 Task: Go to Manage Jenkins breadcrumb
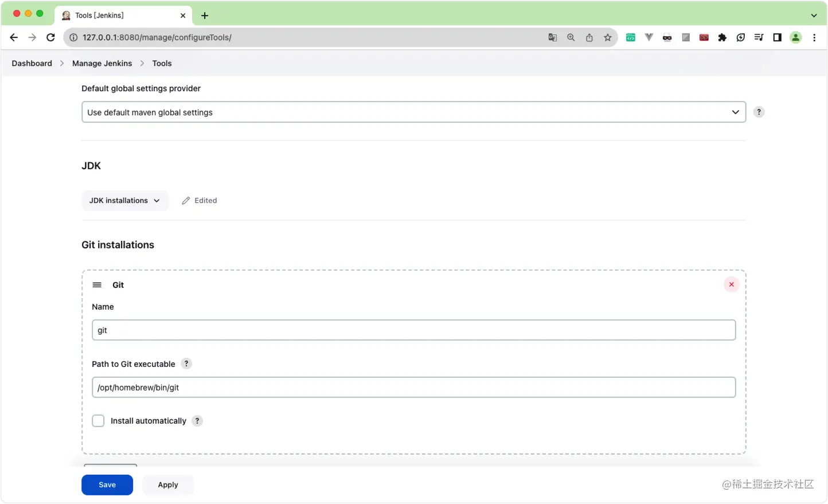pos(102,63)
